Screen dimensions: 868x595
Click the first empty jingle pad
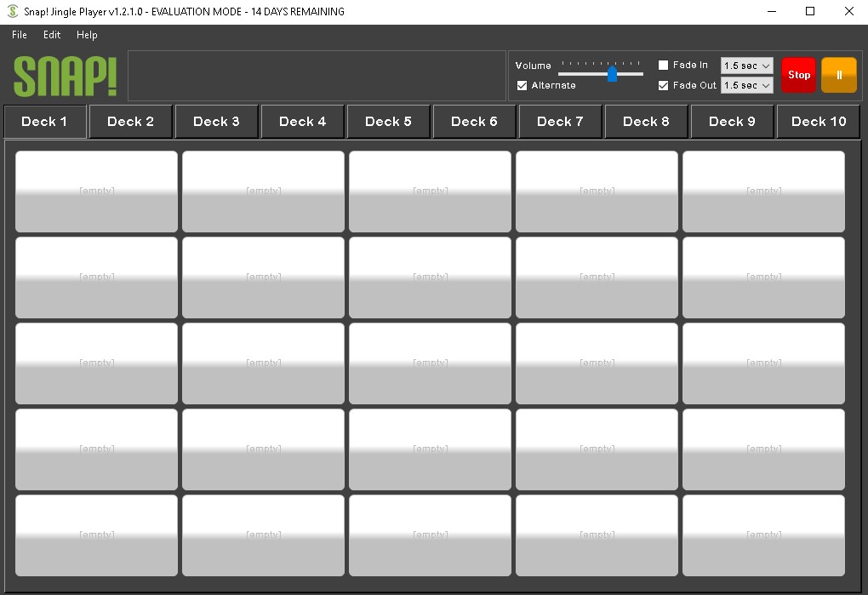point(96,192)
